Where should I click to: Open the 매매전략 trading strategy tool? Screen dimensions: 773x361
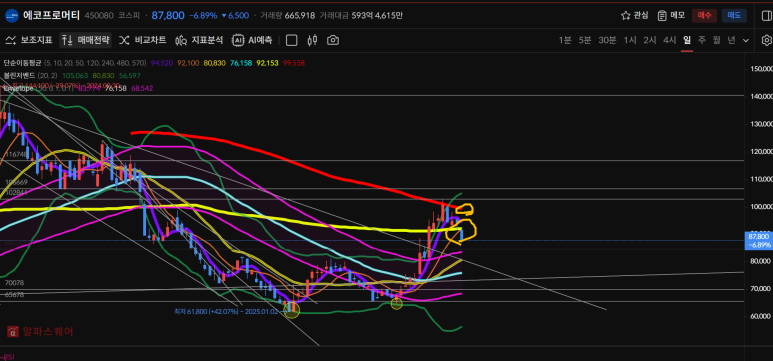[x=86, y=40]
